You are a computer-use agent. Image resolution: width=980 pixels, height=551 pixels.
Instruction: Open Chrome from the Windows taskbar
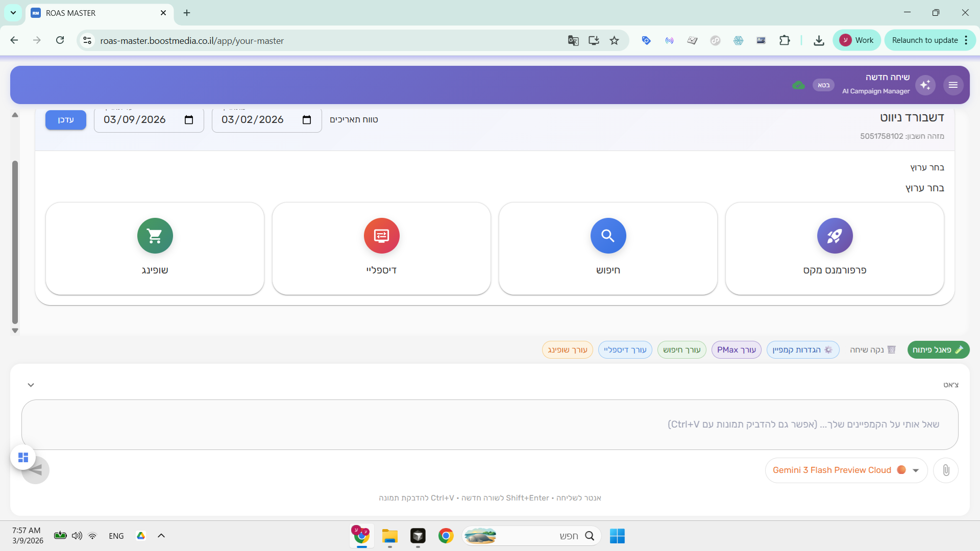click(446, 536)
